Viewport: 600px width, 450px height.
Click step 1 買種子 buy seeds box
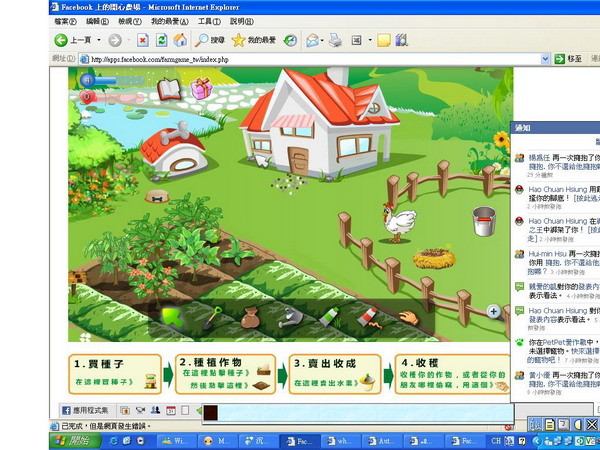(115, 374)
